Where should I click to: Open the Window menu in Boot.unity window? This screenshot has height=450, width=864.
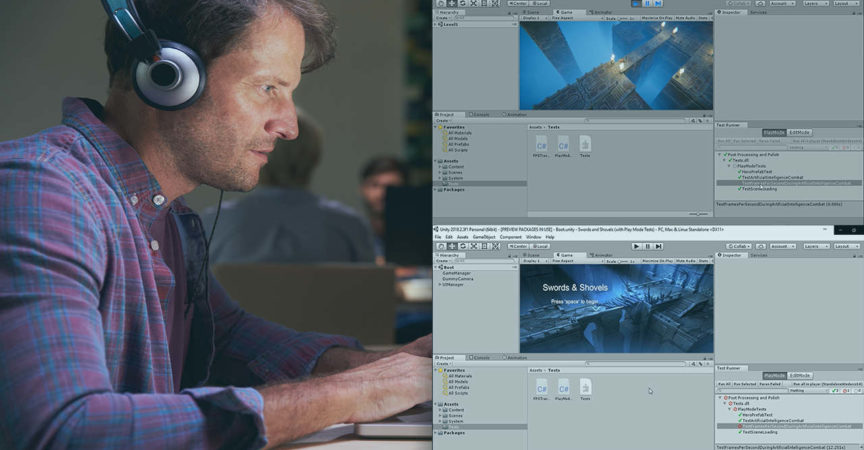click(533, 237)
